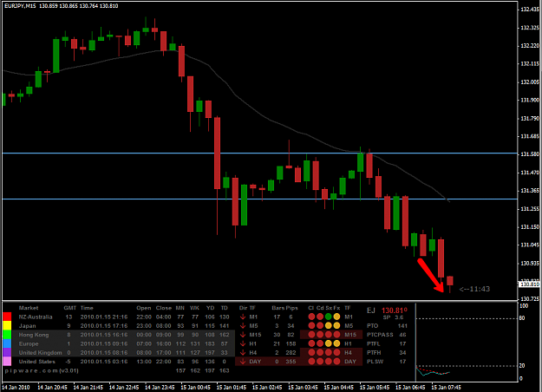Viewport: 542px width, 392px height.
Task: Click the green Sx dot in M1 row
Action: [x=329, y=317]
